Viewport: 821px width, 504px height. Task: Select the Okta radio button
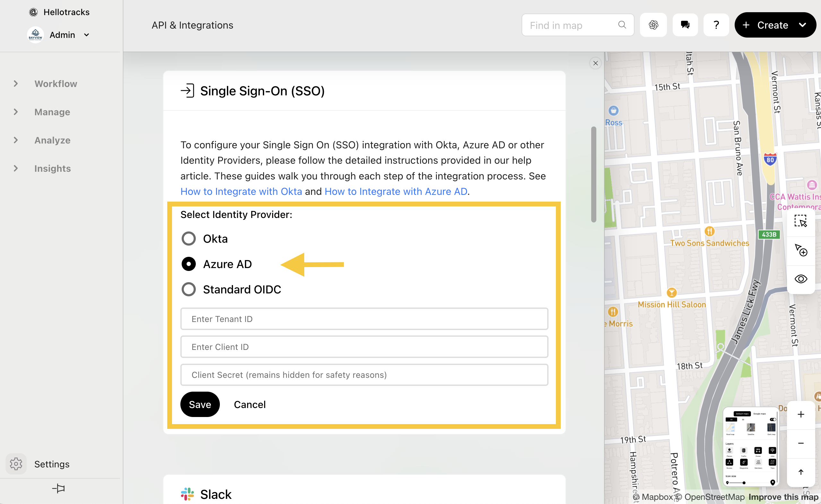click(x=189, y=239)
